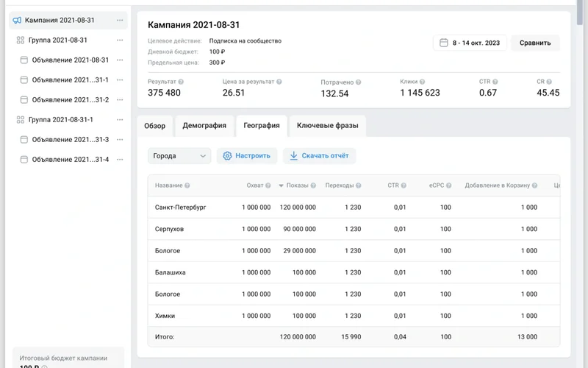
Task: Click Подписка на сообщество target action
Action: click(245, 41)
